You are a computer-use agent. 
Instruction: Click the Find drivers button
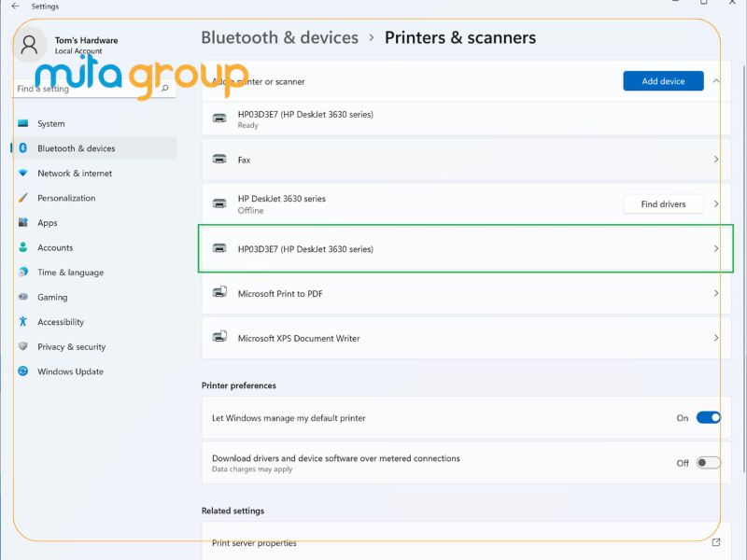click(x=663, y=203)
